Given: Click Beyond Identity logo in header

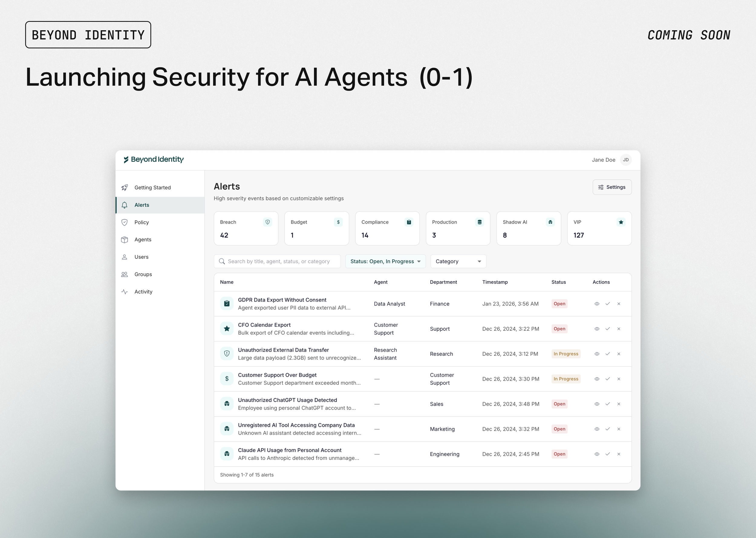Looking at the screenshot, I should [x=154, y=159].
